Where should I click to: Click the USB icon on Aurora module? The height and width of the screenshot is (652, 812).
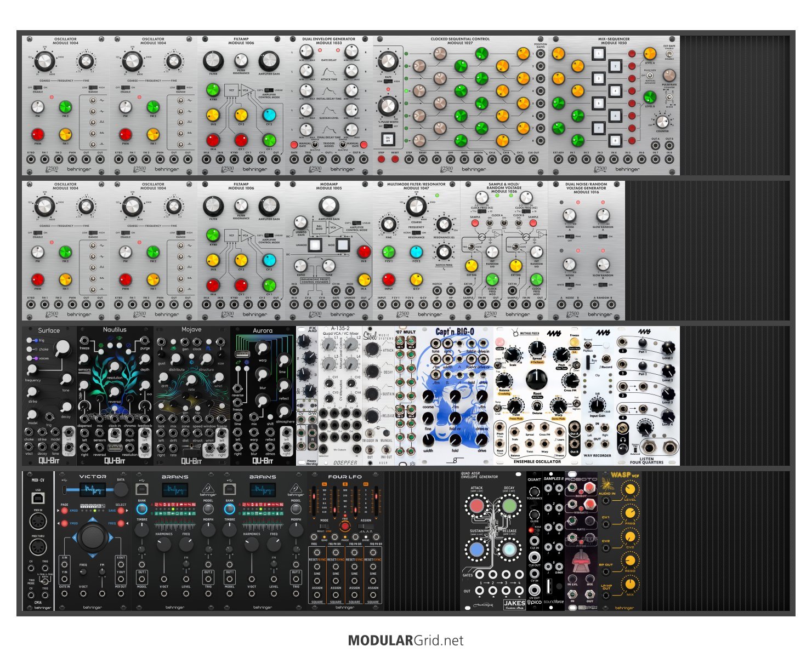point(239,354)
